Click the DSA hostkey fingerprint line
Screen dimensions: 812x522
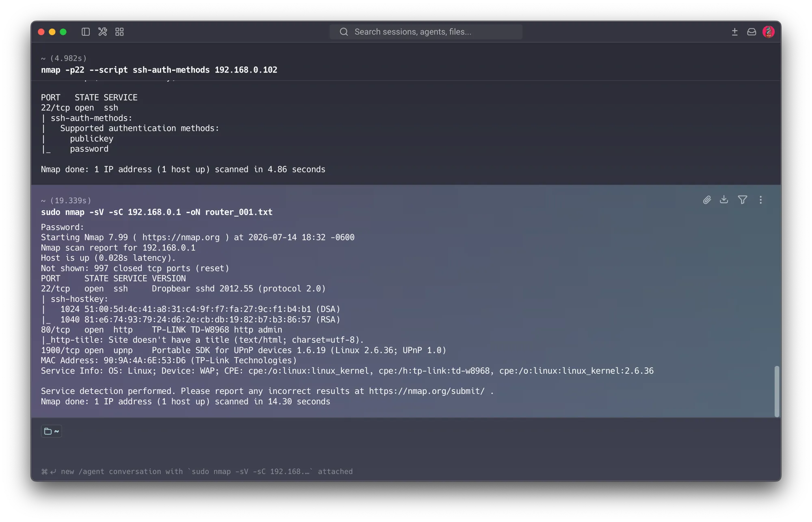(191, 309)
